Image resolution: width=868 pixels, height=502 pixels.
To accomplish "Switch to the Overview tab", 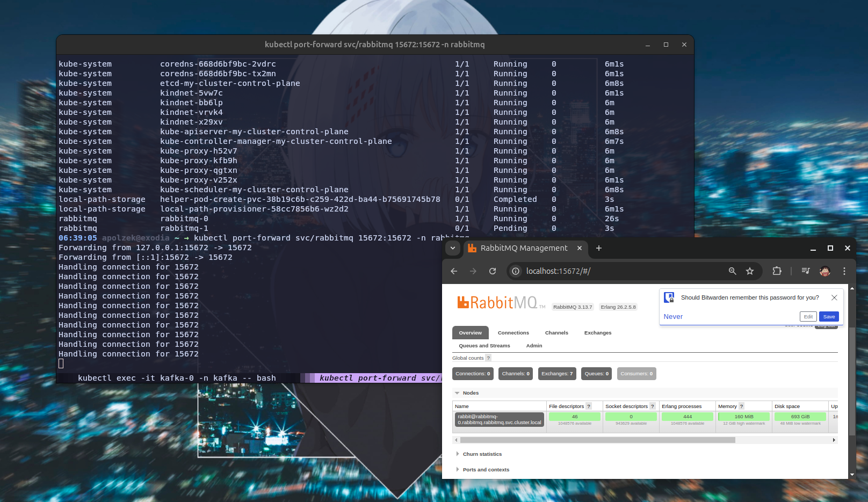I will (471, 333).
